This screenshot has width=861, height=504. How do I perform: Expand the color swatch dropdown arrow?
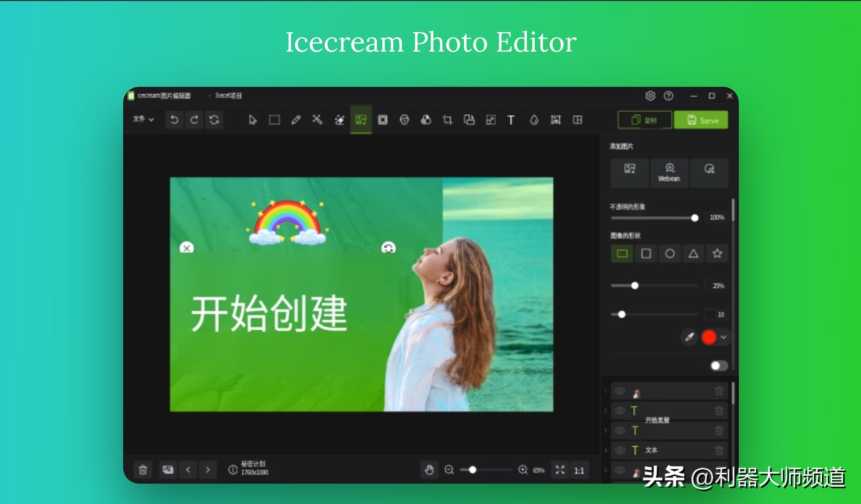[724, 337]
